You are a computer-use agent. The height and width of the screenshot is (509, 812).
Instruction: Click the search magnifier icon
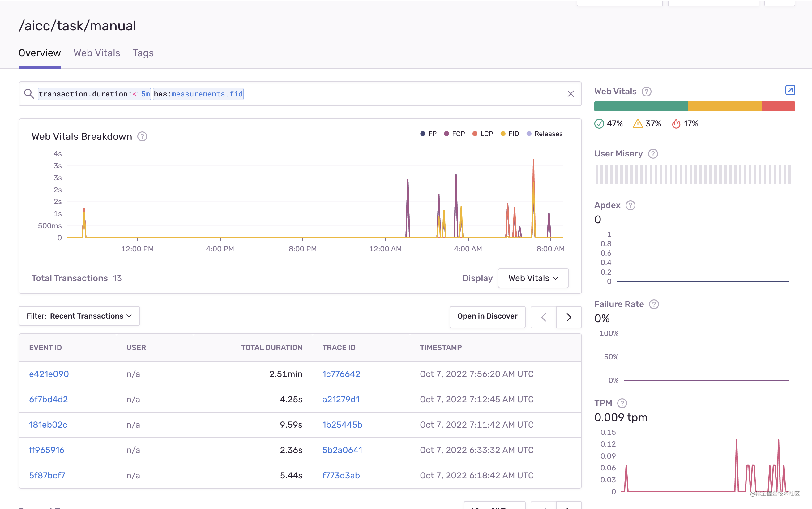click(29, 94)
